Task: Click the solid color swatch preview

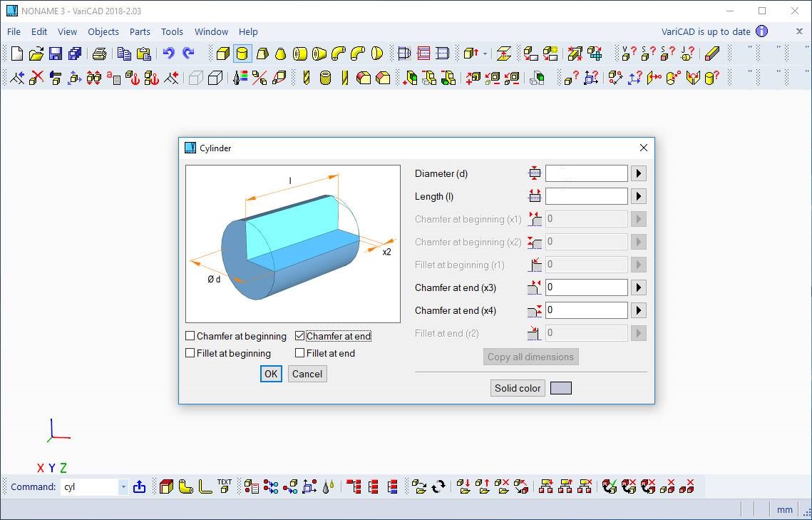Action: pyautogui.click(x=561, y=388)
